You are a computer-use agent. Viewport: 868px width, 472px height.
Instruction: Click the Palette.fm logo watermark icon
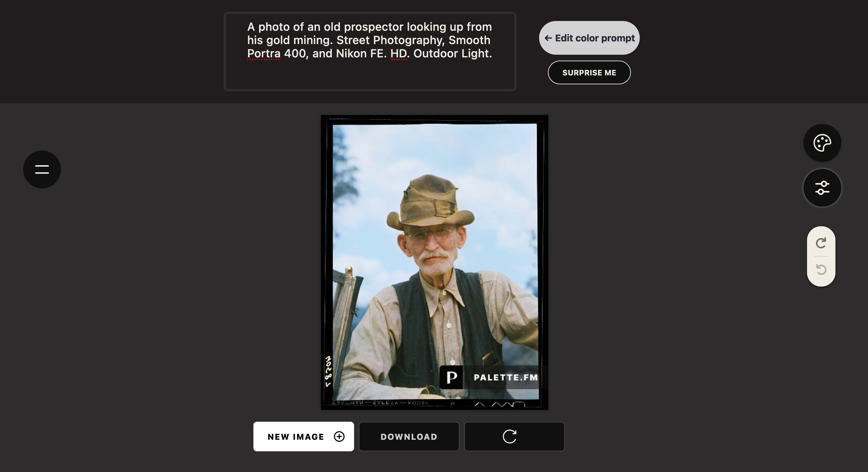453,377
